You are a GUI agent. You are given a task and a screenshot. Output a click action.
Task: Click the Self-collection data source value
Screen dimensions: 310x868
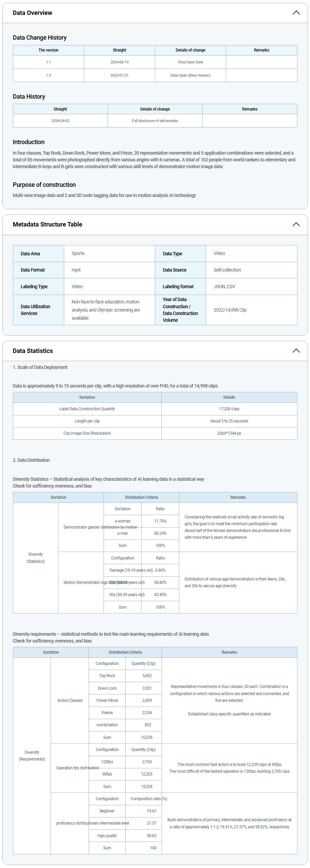click(x=227, y=270)
